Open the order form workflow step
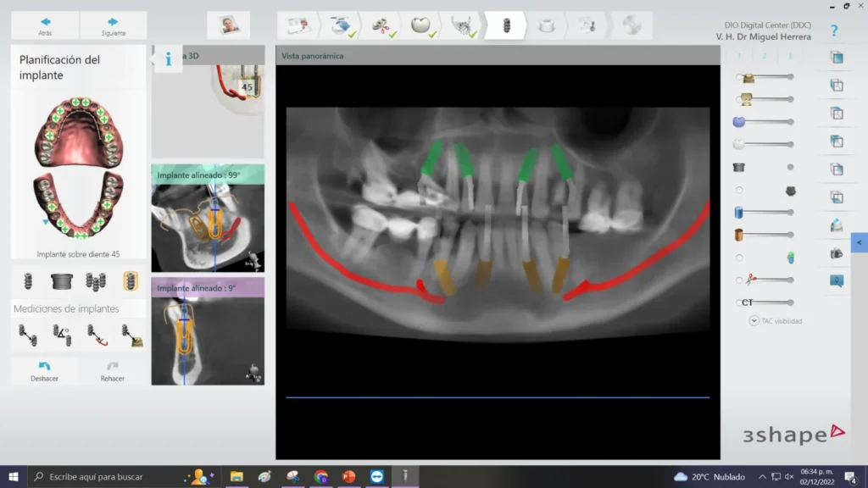This screenshot has width=868, height=488. 298,25
